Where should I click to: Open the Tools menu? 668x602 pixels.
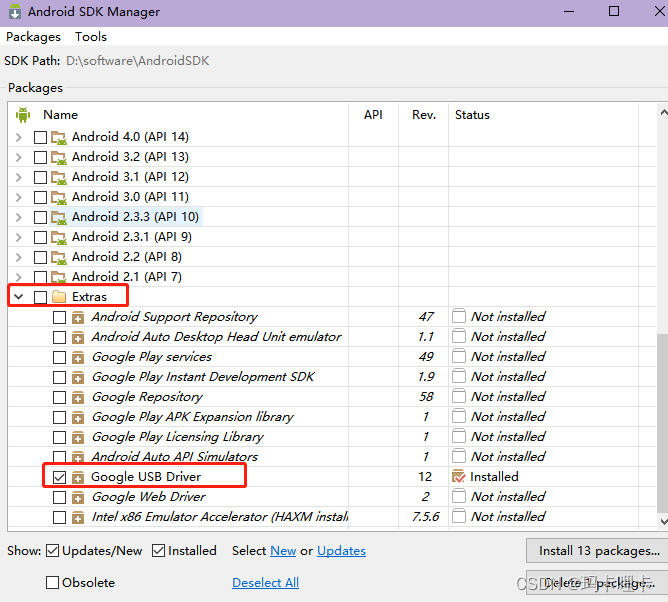(x=91, y=37)
